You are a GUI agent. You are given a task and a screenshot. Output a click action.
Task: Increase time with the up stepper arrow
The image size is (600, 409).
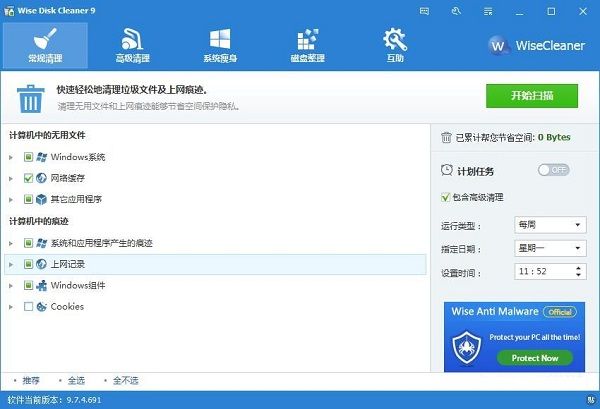pyautogui.click(x=579, y=268)
